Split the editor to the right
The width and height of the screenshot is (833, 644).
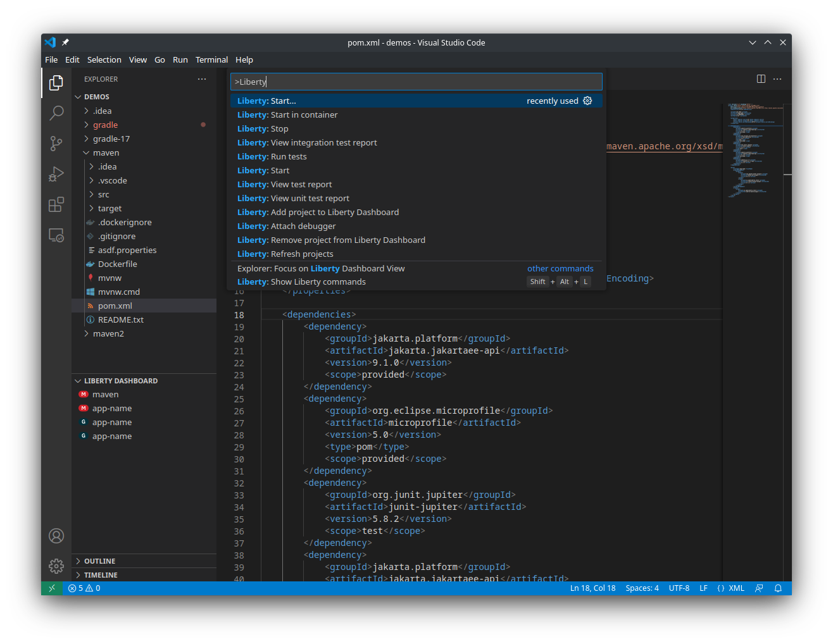click(761, 79)
